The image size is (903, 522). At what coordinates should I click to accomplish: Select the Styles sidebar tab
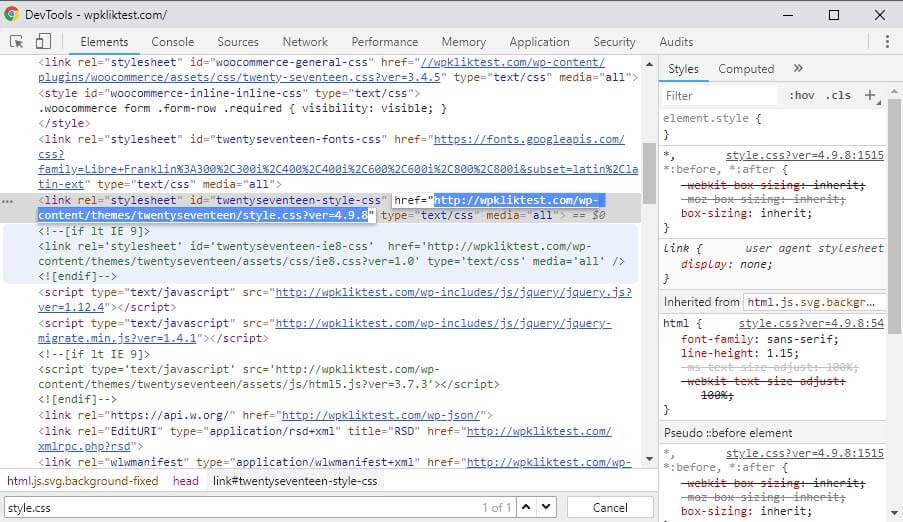click(x=684, y=69)
